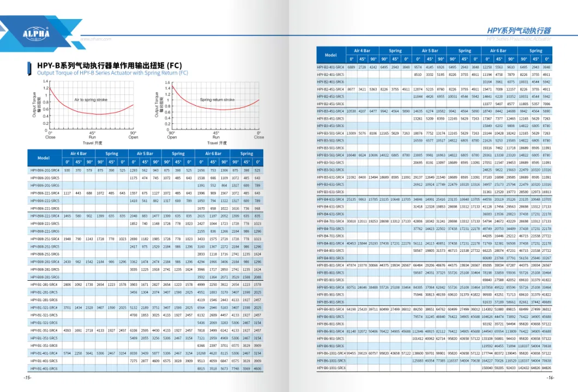Click the 'HPY-B08-251-SRC4' row label
Image resolution: width=578 pixels, height=392 pixels.
point(45,239)
